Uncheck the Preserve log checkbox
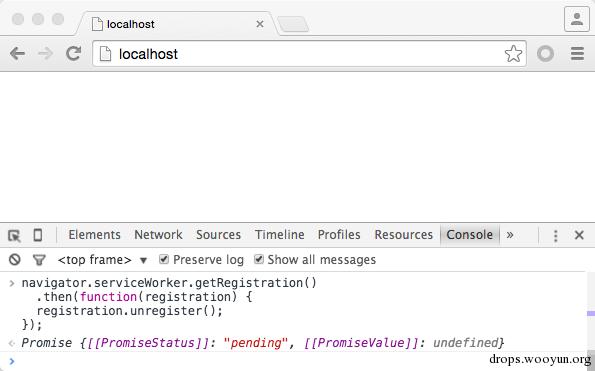595x371 pixels. [x=164, y=259]
